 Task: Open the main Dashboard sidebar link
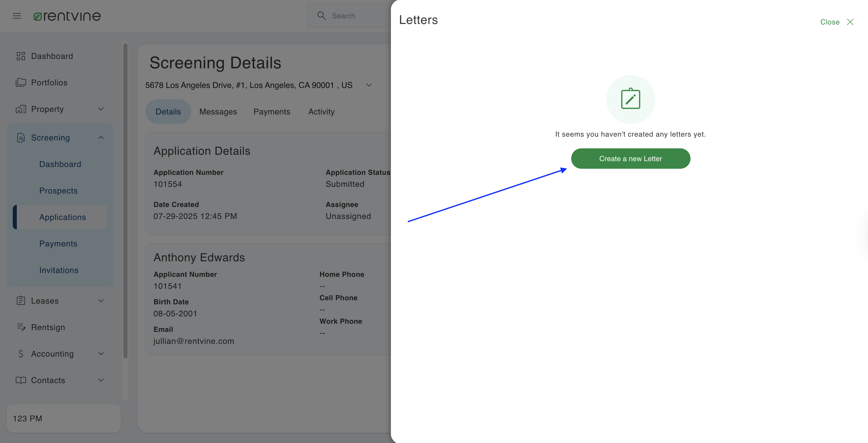point(52,56)
